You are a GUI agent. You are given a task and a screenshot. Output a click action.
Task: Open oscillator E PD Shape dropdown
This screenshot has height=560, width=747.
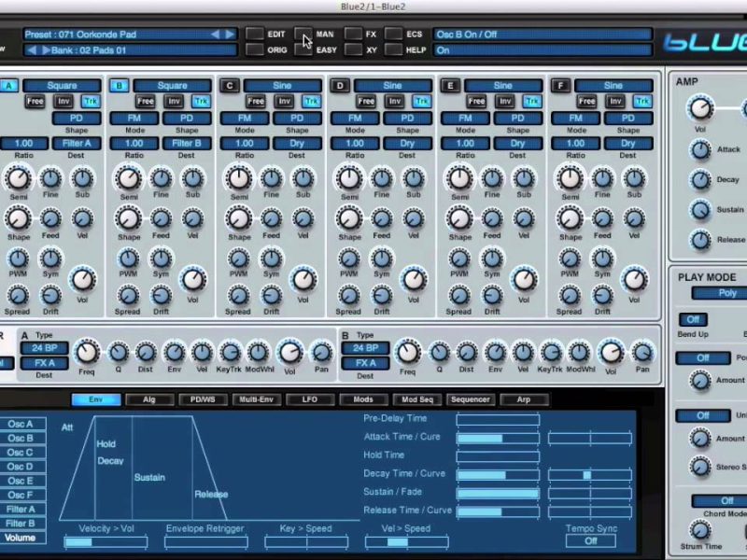[x=517, y=119]
